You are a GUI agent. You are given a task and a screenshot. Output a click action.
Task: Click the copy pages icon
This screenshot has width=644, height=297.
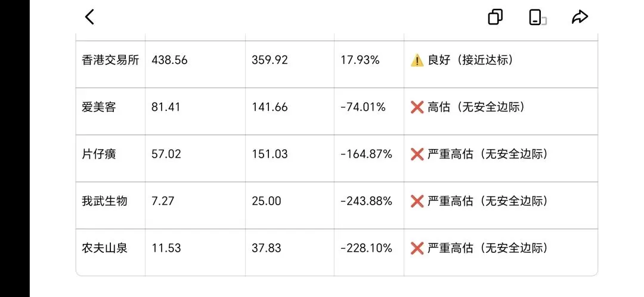[496, 17]
